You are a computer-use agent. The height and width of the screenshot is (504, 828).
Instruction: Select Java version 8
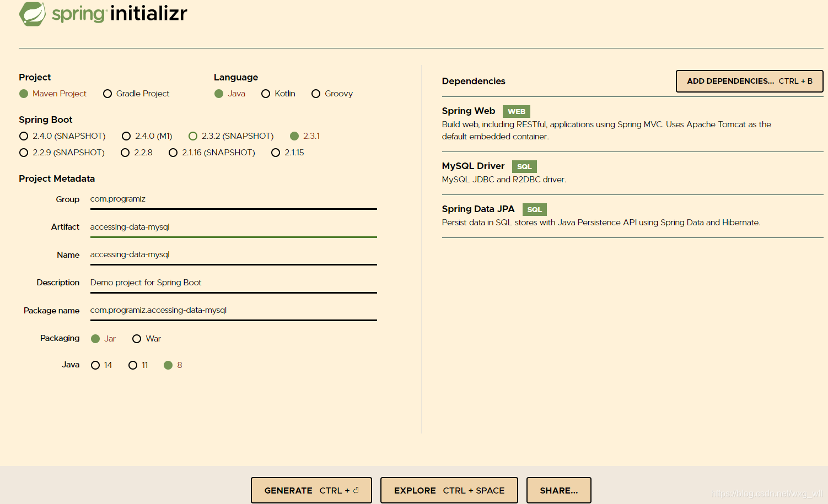(168, 365)
